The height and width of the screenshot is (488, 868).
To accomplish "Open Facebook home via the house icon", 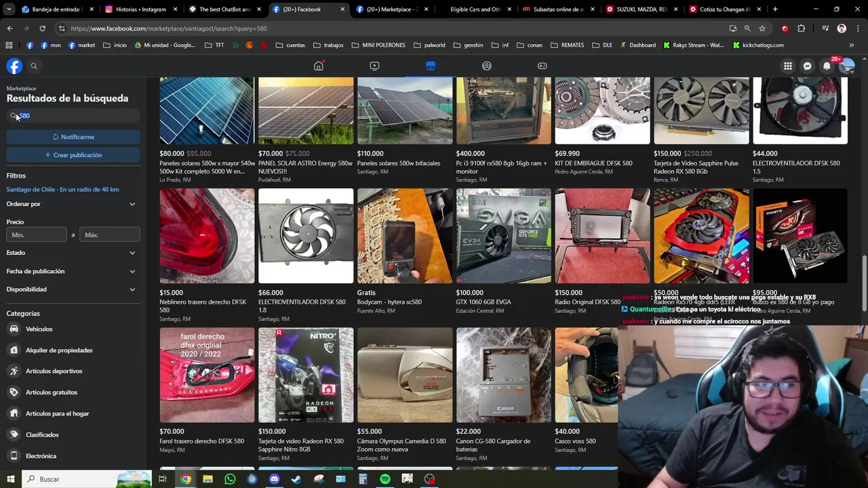I will click(x=319, y=66).
